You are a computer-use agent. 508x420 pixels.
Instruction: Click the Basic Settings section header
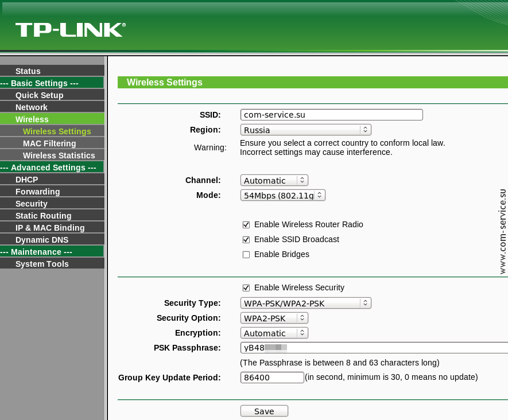[52, 83]
